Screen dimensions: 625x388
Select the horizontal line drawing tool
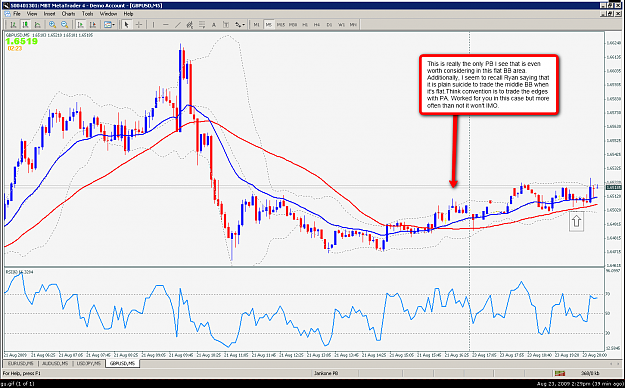pos(165,25)
